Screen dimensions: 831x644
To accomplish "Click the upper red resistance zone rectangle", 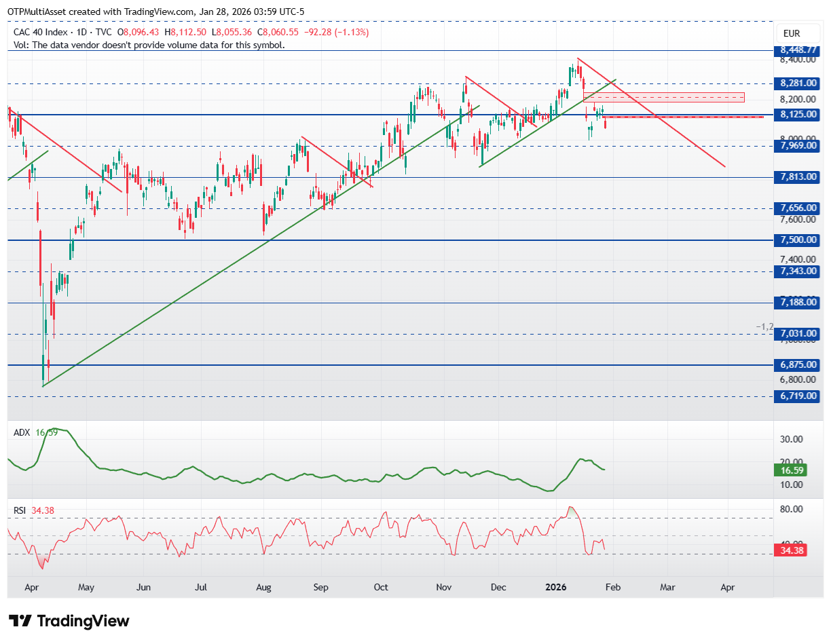I will pos(663,97).
